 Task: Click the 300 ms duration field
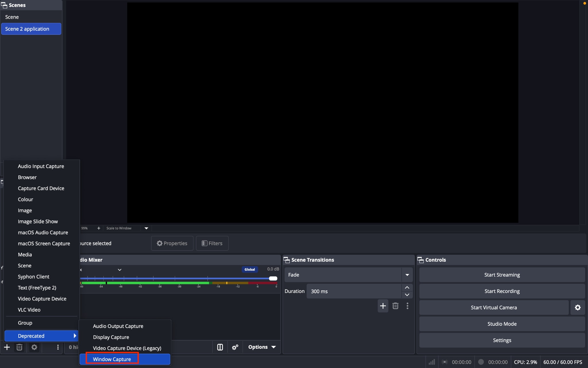point(354,291)
